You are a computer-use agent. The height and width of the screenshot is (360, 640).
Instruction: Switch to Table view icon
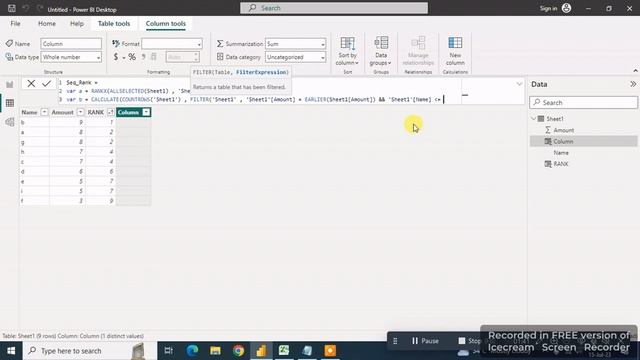tap(10, 103)
